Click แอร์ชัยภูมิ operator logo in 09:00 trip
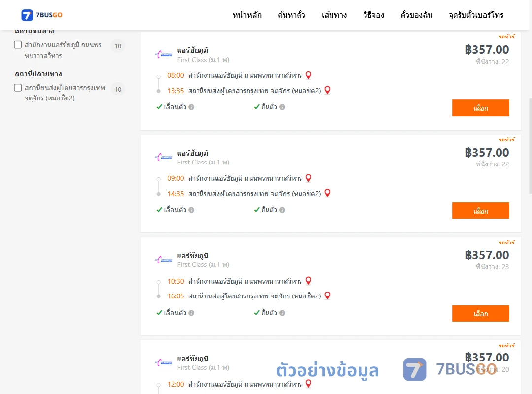This screenshot has height=394, width=532. point(164,157)
